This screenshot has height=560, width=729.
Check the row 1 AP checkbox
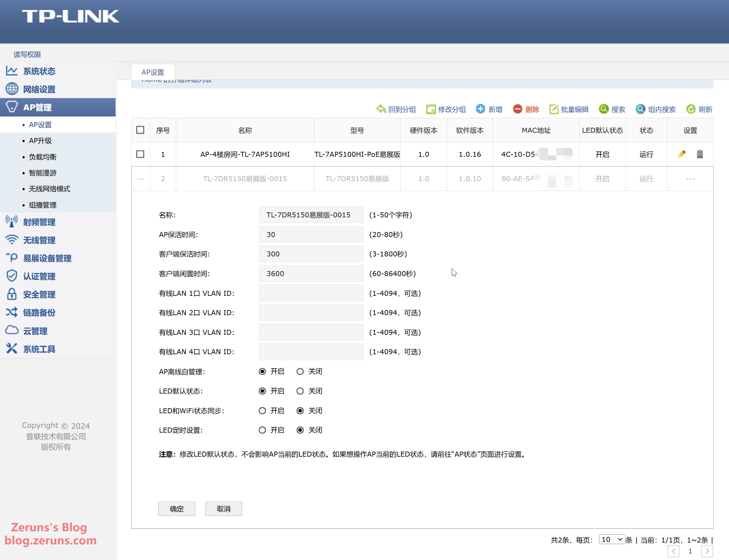(140, 154)
